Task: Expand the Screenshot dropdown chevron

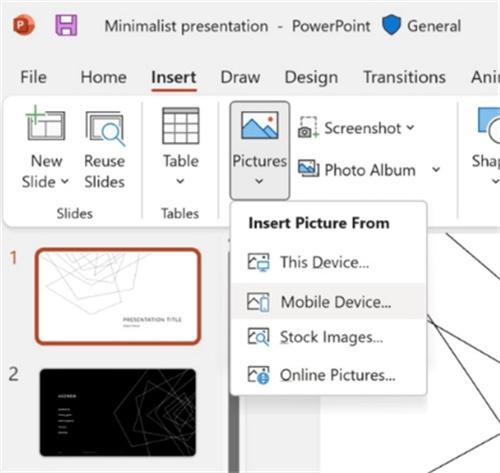Action: [x=410, y=127]
